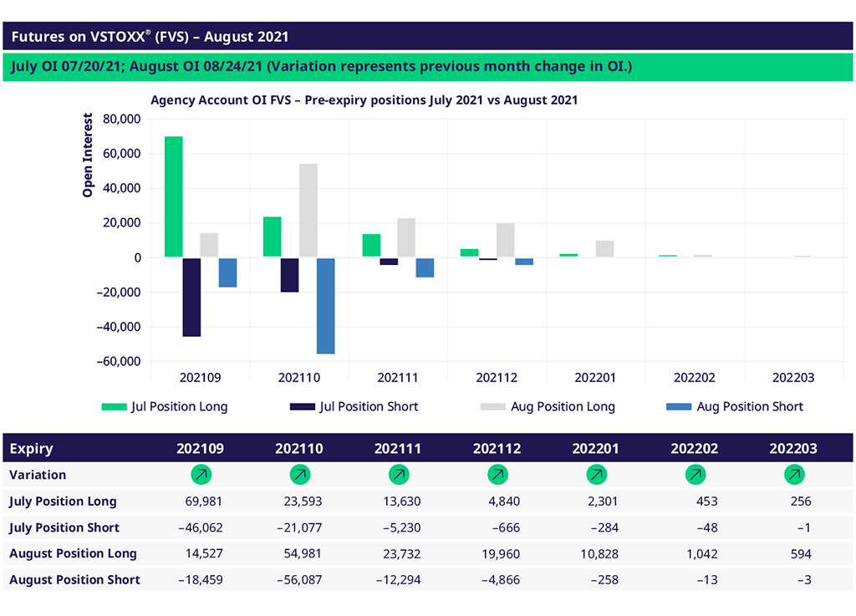Click the Aug Position Short blue legend swatch
The image size is (856, 616).
[x=679, y=407]
